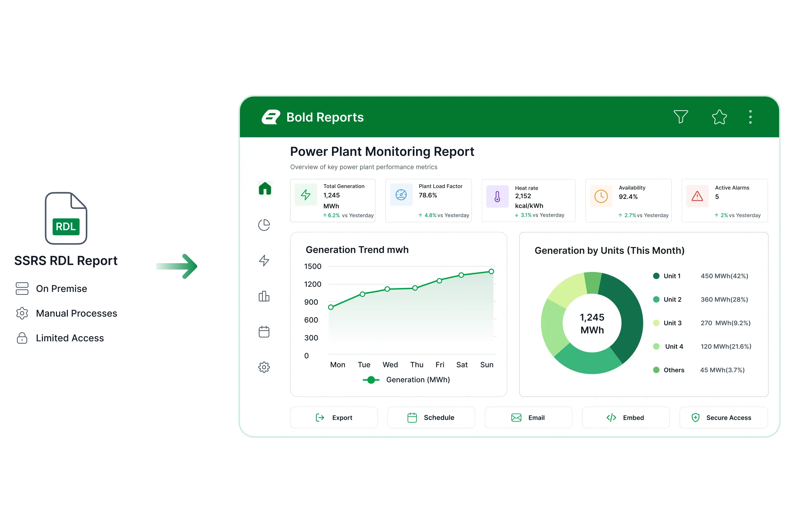Click Others legend color dot
Image resolution: width=807 pixels, height=532 pixels.
656,370
